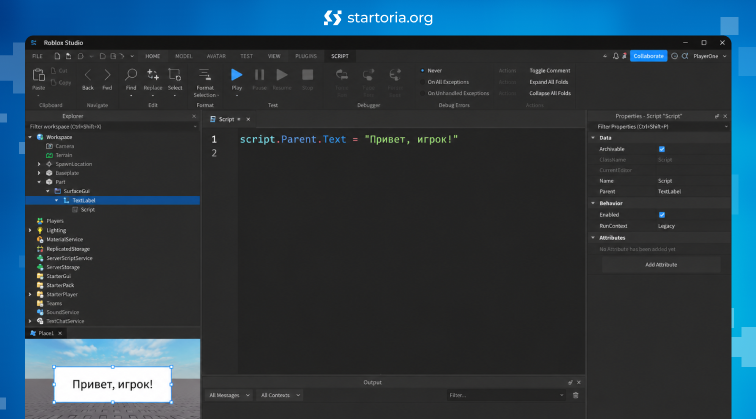Click the Lighting bulb icon in Explorer
The width and height of the screenshot is (756, 419).
coord(40,230)
